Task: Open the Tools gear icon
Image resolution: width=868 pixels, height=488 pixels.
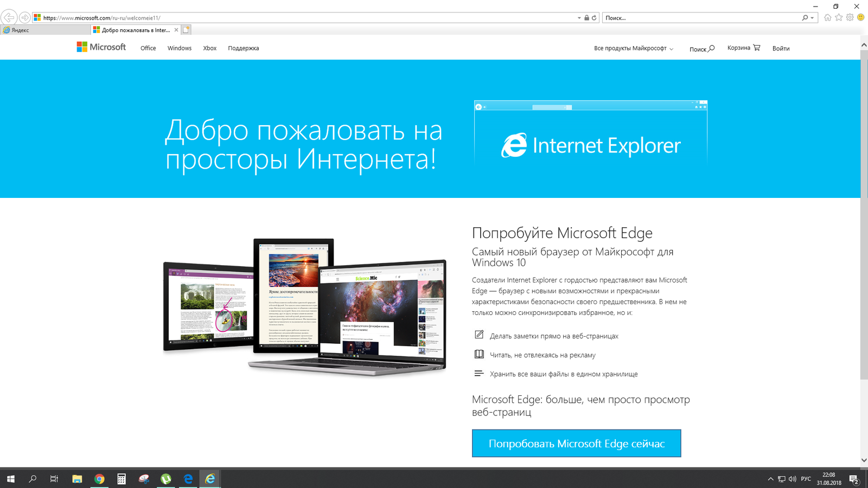Action: (x=850, y=17)
